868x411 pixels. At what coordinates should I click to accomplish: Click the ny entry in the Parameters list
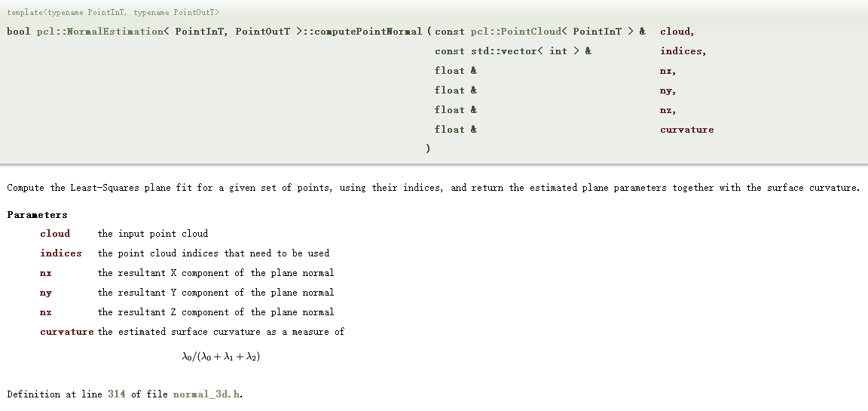[x=46, y=293]
